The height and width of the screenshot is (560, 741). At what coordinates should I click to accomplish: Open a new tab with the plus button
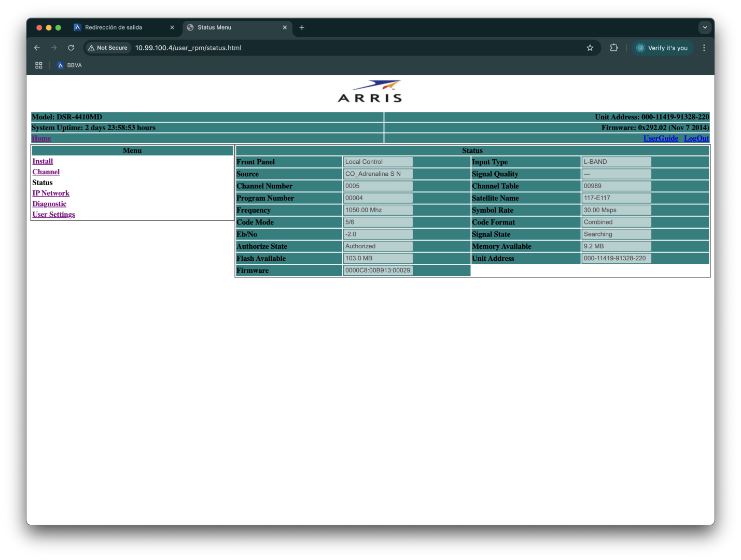302,27
